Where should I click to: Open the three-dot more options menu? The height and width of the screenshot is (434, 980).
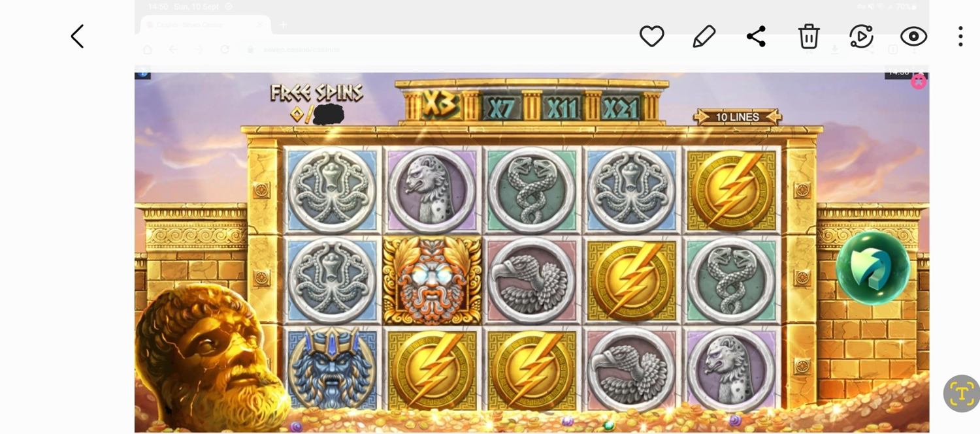[960, 37]
